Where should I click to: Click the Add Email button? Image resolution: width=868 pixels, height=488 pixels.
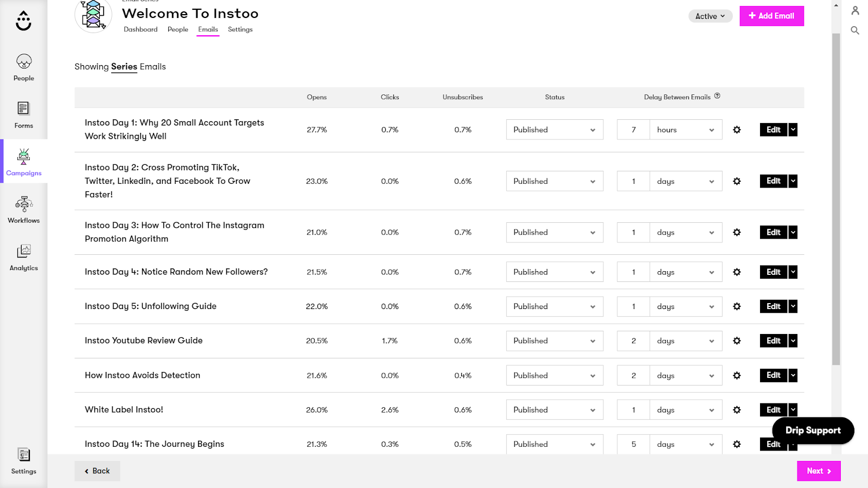771,16
